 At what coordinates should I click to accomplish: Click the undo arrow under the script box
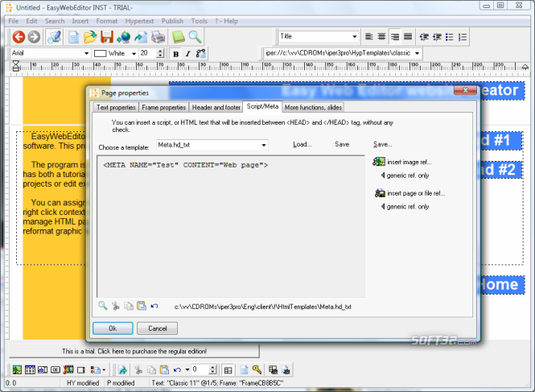tap(154, 306)
